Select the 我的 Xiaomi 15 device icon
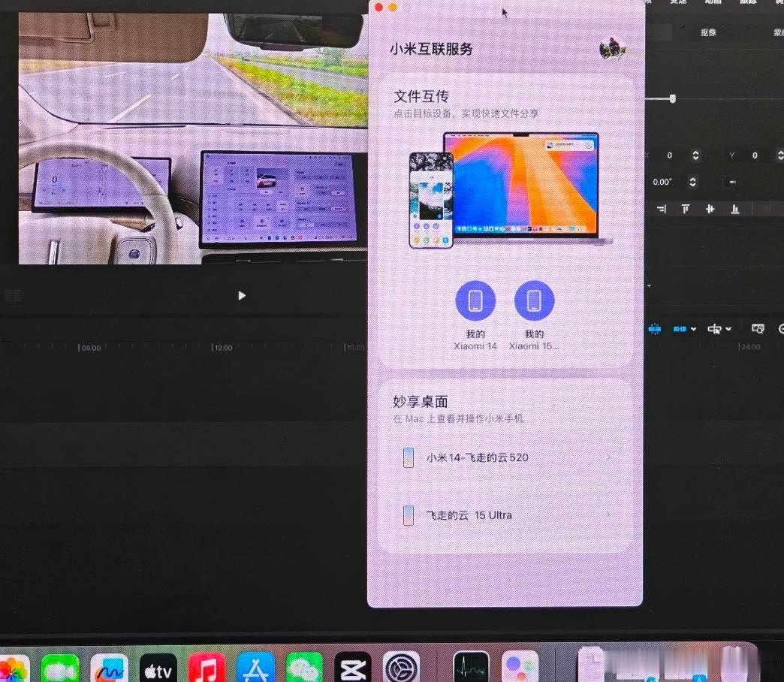Viewport: 784px width, 682px height. click(534, 300)
